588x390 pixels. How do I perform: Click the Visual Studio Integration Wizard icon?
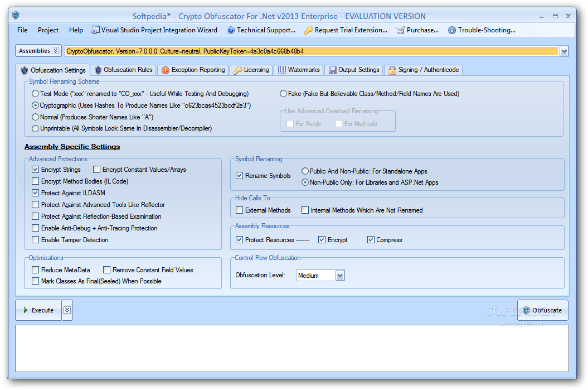[x=95, y=30]
